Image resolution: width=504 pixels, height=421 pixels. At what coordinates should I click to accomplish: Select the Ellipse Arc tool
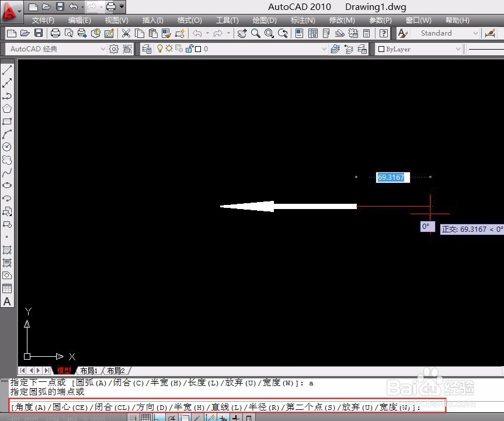(x=7, y=199)
